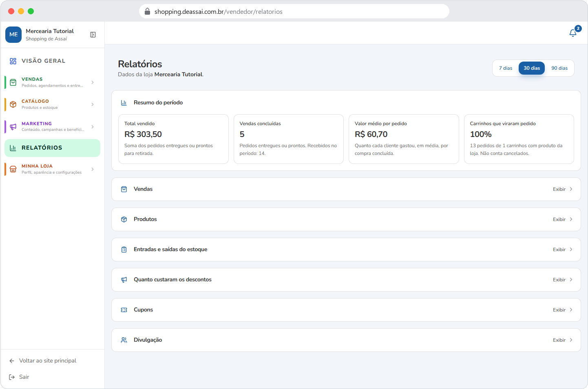588x389 pixels.
Task: Go back via Voltar ao site principal
Action: [x=48, y=361]
